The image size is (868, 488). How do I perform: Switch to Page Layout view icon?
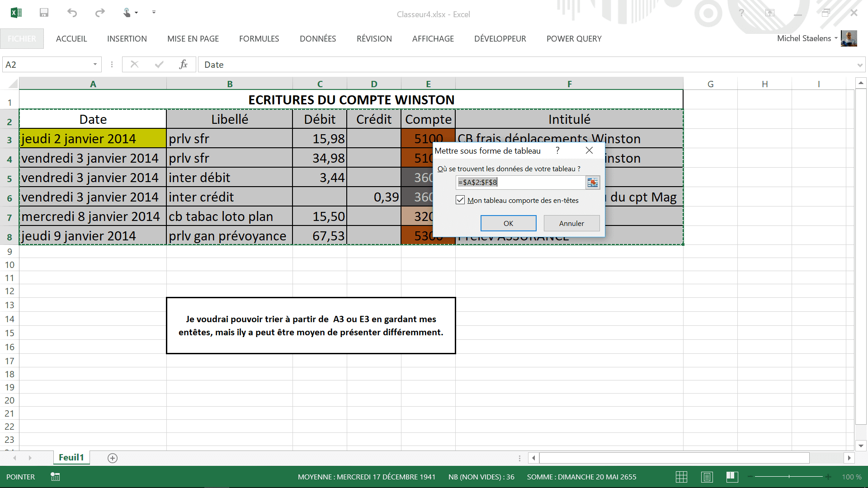(x=707, y=477)
